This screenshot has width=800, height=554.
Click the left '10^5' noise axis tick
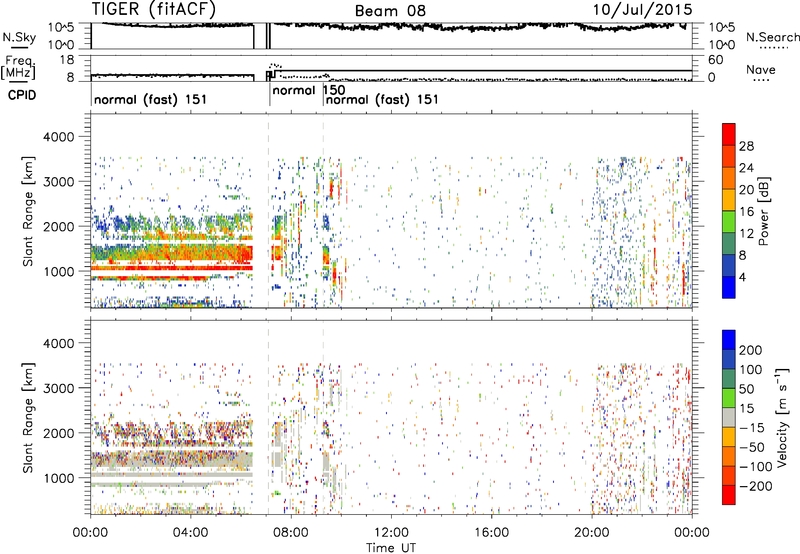(x=61, y=28)
